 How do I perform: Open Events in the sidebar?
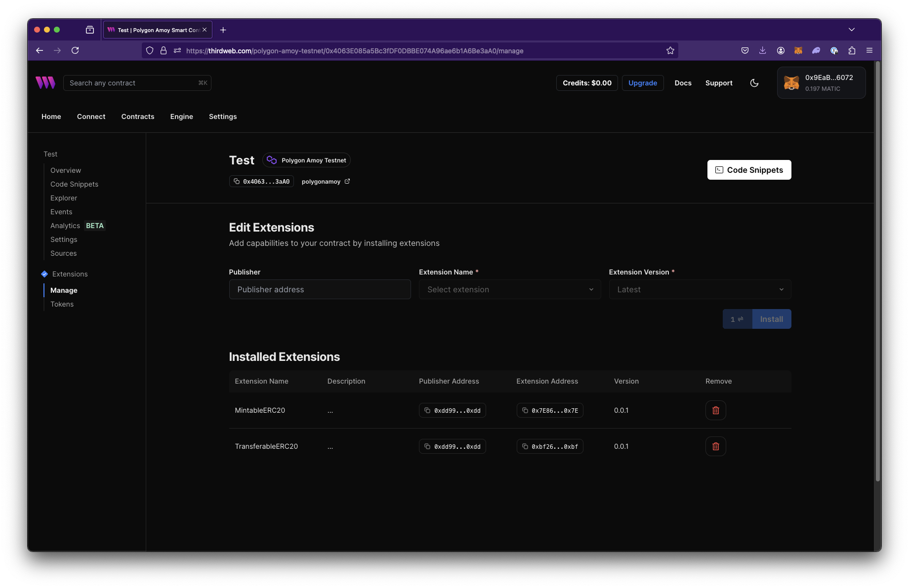[61, 212]
